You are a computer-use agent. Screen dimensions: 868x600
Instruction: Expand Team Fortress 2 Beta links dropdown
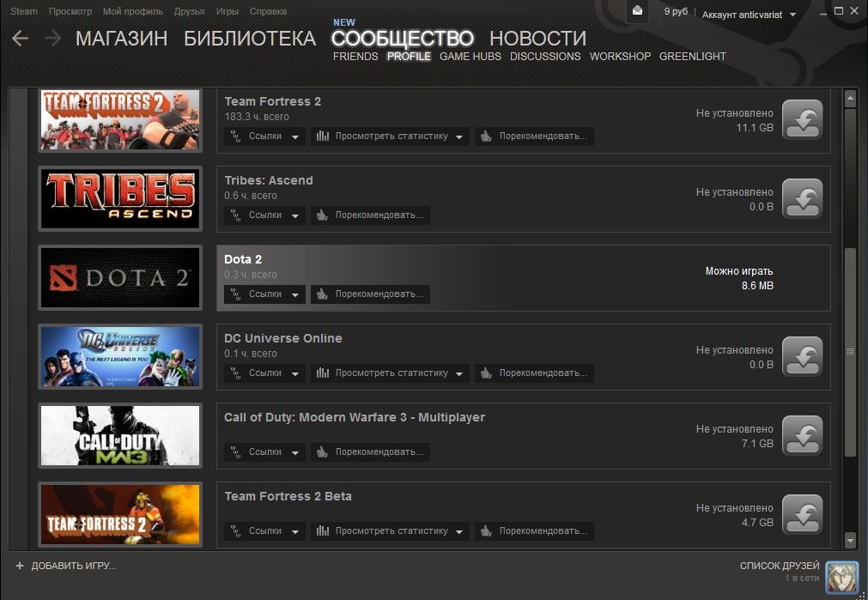[264, 531]
